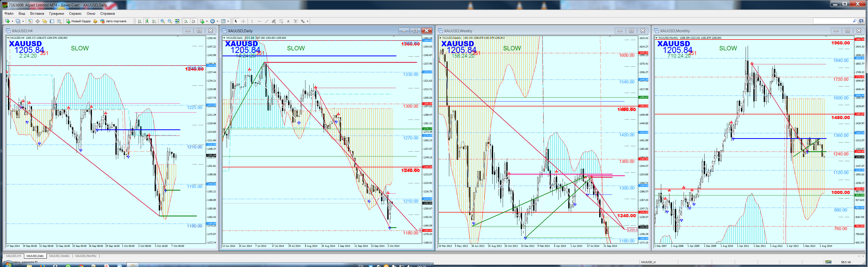
Task: Select the XAUUSD,Daily bottom tab
Action: (35, 256)
